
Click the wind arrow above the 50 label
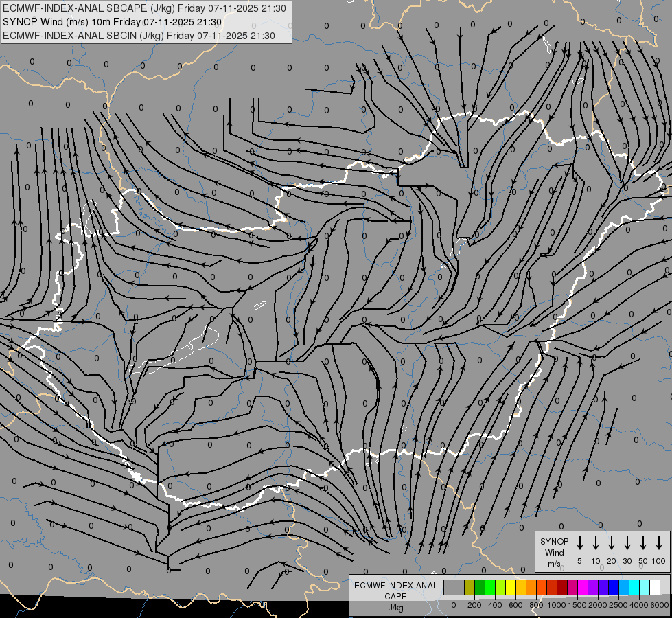coord(643,542)
